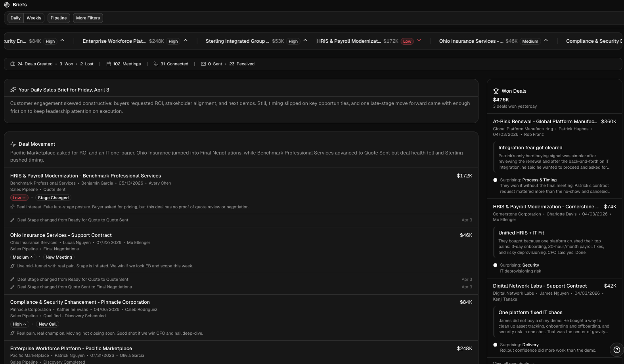
Task: Click the Deals Created briefcase icon
Action: (13, 64)
